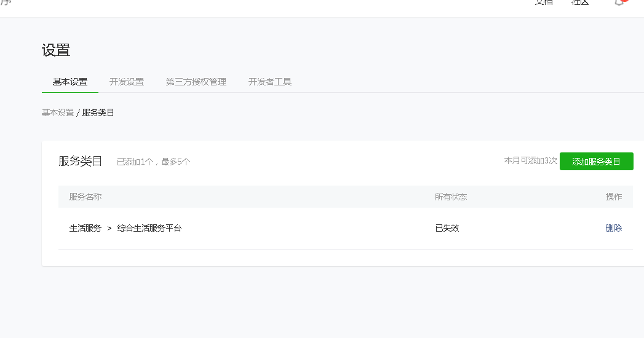
Task: Click the 已添加1个，最多5个 count text
Action: [x=154, y=162]
